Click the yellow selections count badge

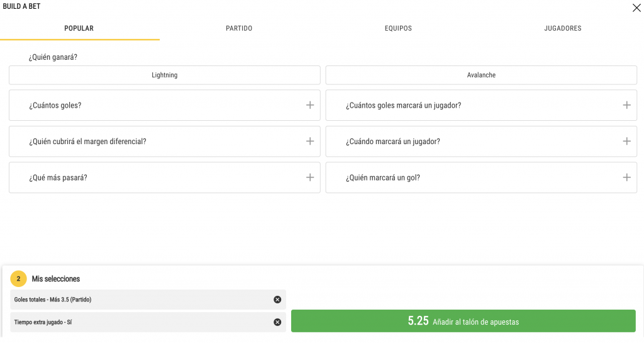(18, 279)
